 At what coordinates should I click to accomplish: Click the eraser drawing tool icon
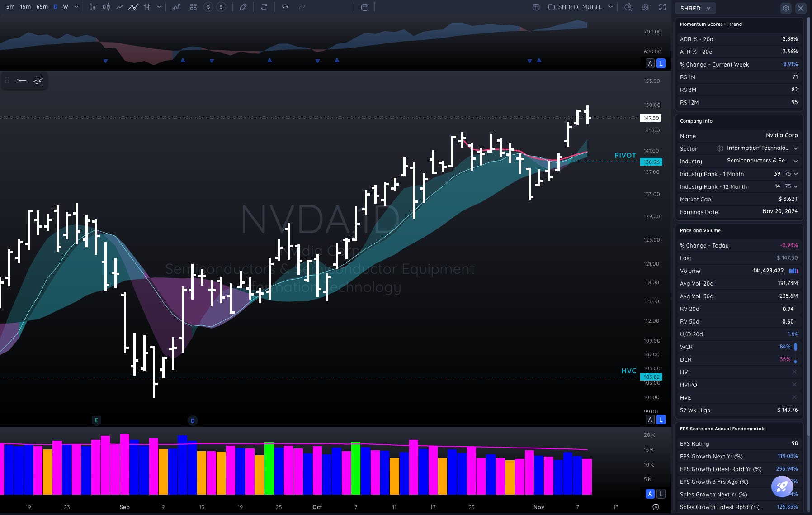tap(243, 7)
